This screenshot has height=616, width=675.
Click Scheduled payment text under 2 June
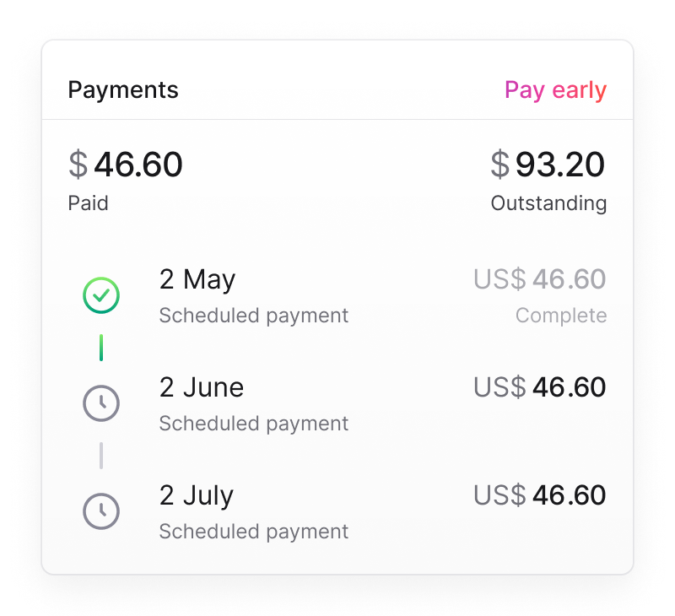pyautogui.click(x=253, y=424)
